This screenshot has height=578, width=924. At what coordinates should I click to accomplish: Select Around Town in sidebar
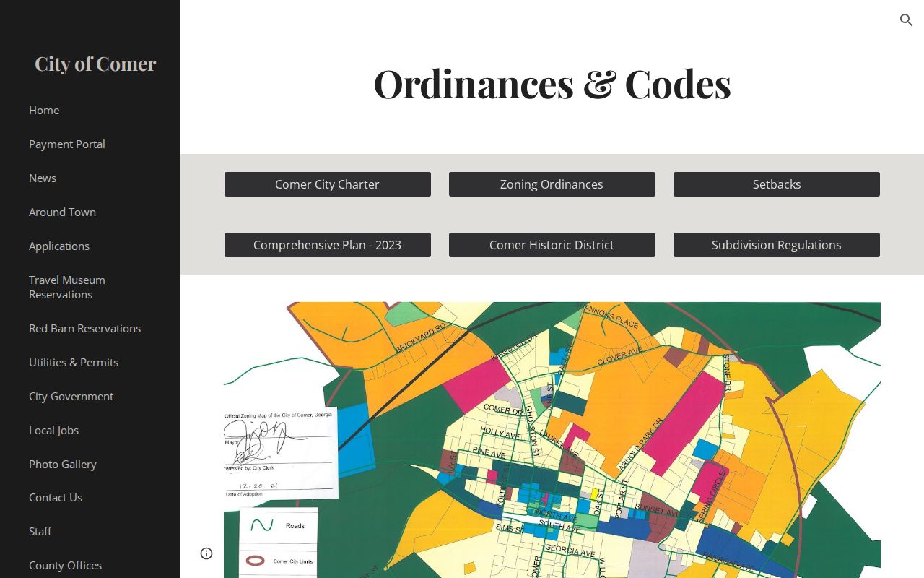tap(62, 212)
